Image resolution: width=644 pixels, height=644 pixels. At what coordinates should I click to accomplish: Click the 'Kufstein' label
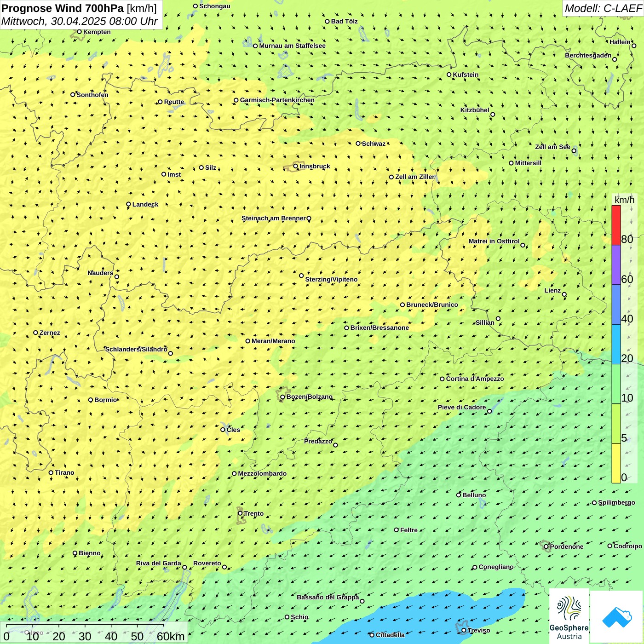pos(466,75)
